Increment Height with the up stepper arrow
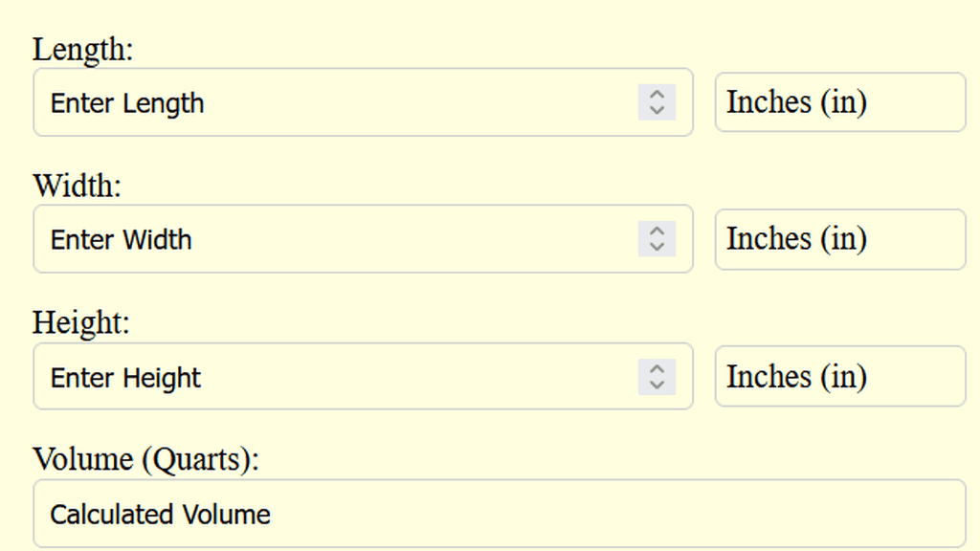Screen dimensions: 980x551 [657, 369]
